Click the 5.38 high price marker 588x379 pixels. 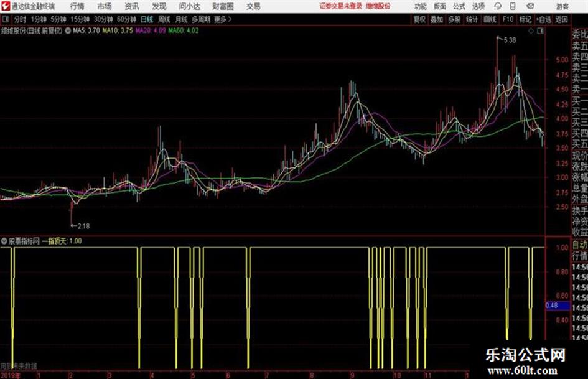(510, 40)
